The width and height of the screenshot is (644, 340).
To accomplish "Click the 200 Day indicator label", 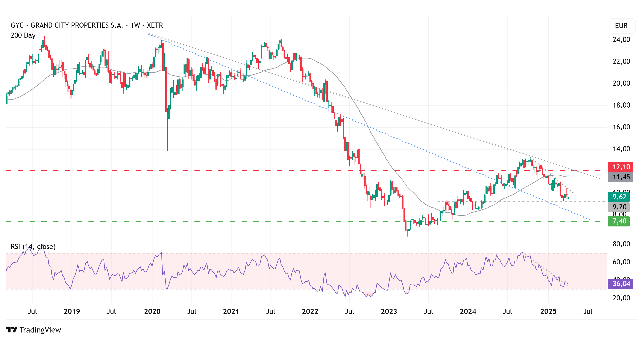I will 23,36.
